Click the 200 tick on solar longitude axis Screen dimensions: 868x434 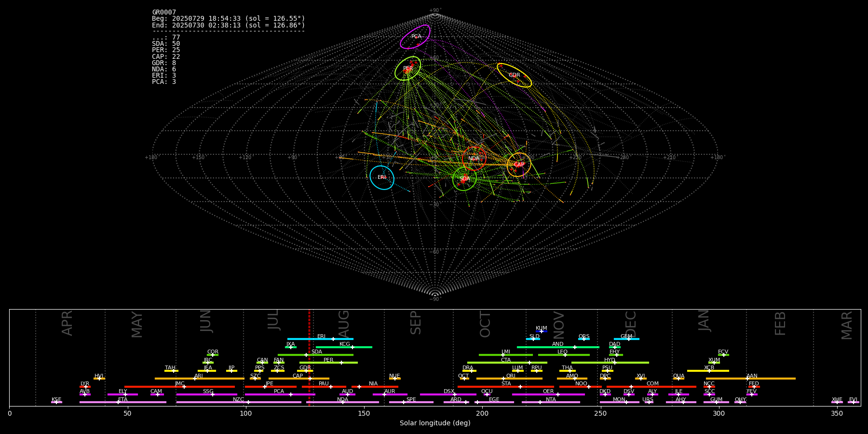[482, 413]
